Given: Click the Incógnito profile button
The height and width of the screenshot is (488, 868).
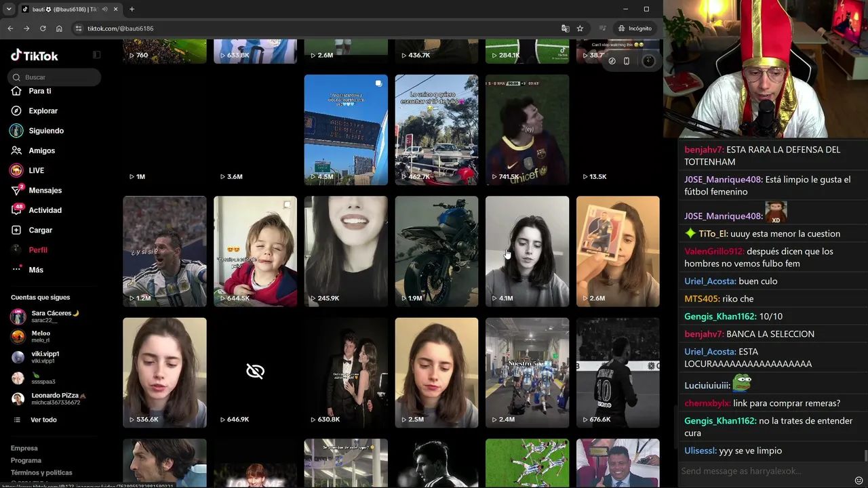Looking at the screenshot, I should click(x=635, y=28).
